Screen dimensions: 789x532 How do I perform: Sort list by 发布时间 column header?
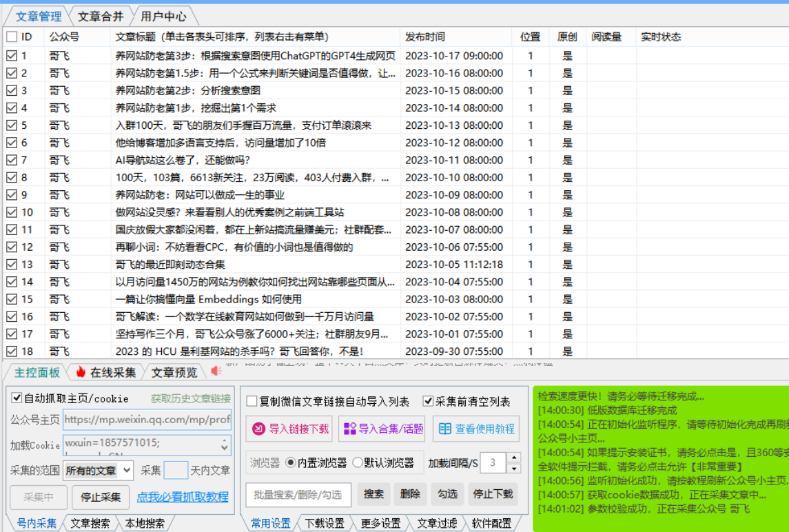(x=425, y=37)
